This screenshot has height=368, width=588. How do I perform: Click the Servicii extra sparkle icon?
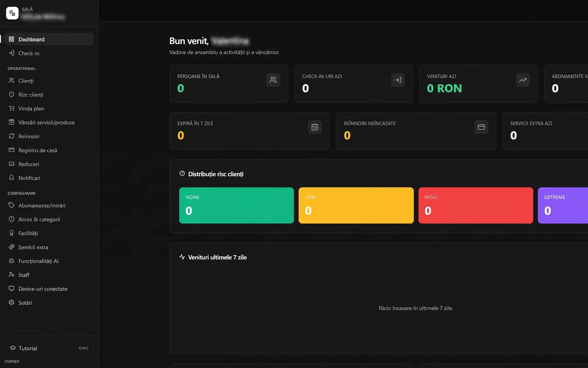(11, 247)
